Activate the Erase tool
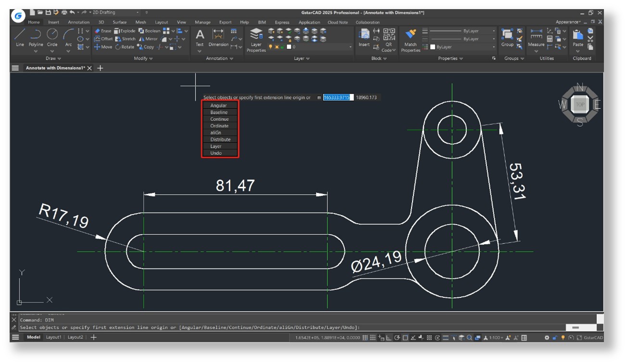The width and height of the screenshot is (627, 364). 102,31
